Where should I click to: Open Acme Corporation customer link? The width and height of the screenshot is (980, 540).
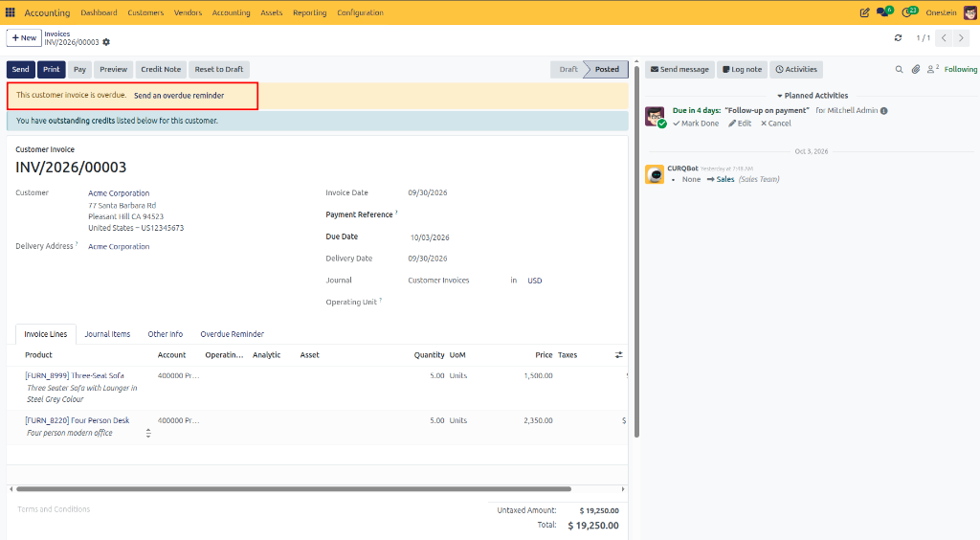[x=119, y=193]
